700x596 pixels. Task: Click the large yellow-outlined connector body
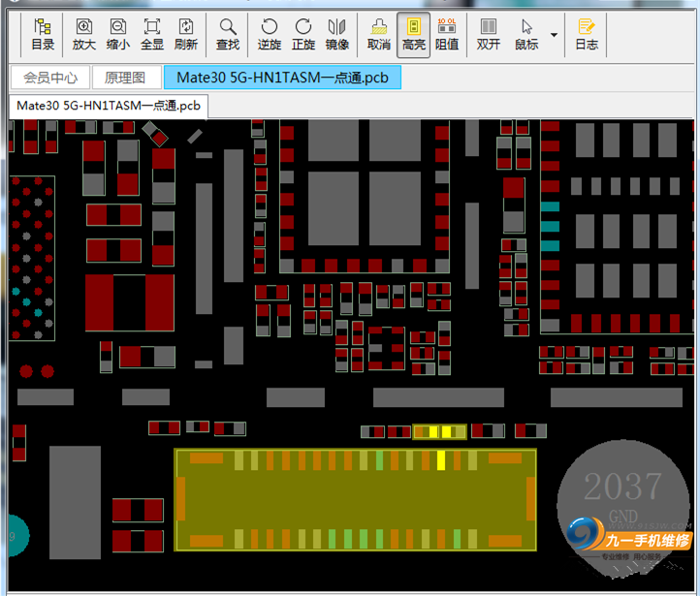click(356, 500)
